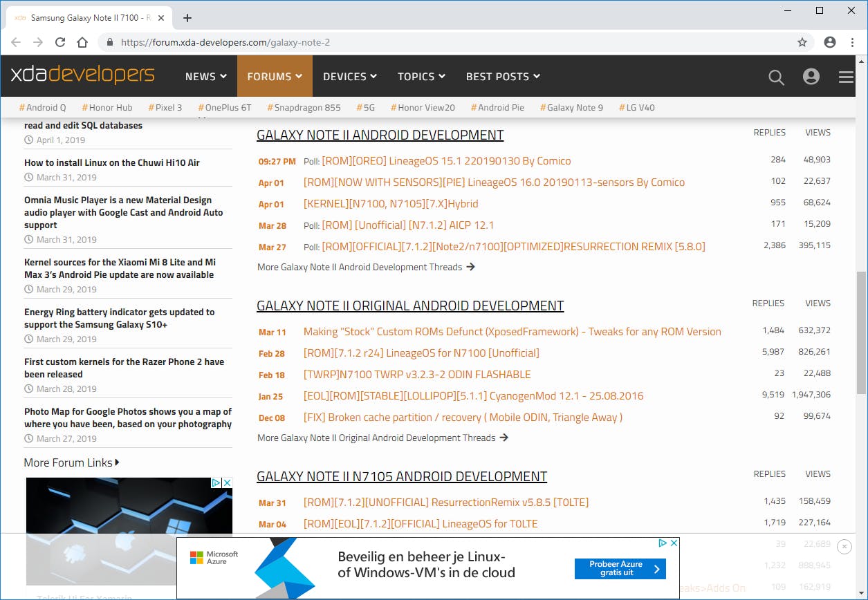The image size is (868, 600).
Task: Click AdChoices icon on sidebar ad
Action: [x=216, y=482]
